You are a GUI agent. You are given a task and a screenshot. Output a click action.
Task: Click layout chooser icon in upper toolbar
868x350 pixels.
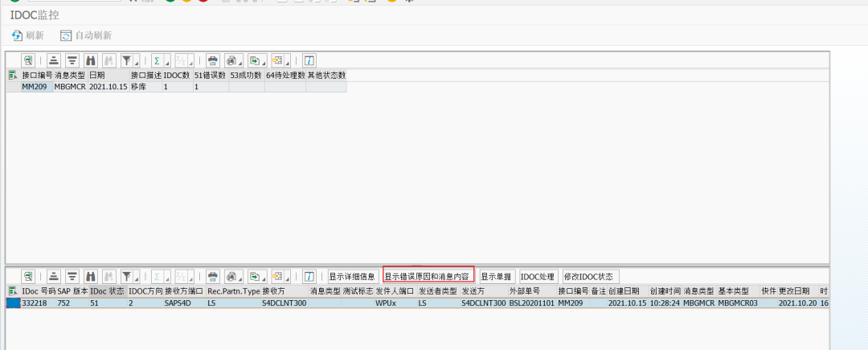(x=279, y=60)
